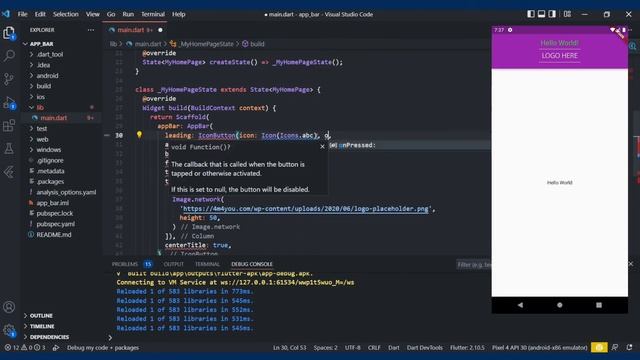Image resolution: width=640 pixels, height=360 pixels.
Task: Click the lightbulb quick fix icon
Action: coord(139,135)
